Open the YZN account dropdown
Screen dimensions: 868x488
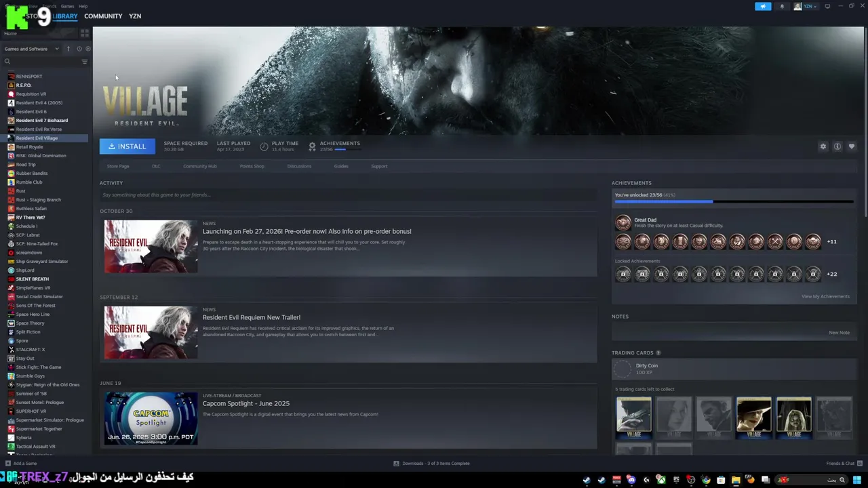tap(806, 6)
